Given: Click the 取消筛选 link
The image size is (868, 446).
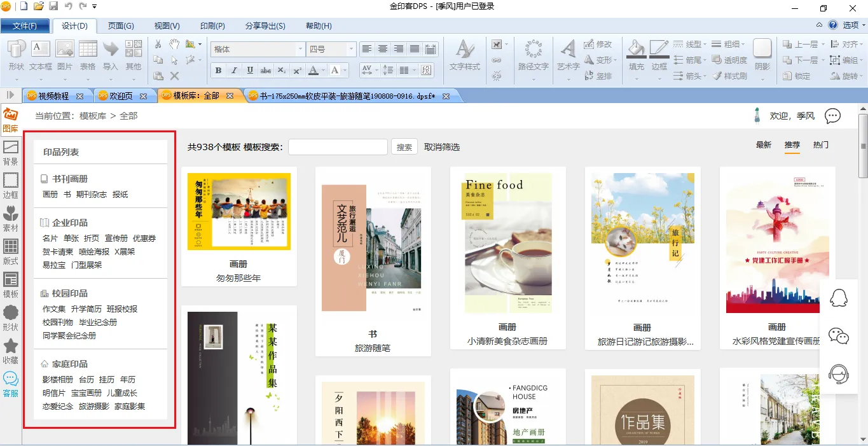Looking at the screenshot, I should coord(442,147).
